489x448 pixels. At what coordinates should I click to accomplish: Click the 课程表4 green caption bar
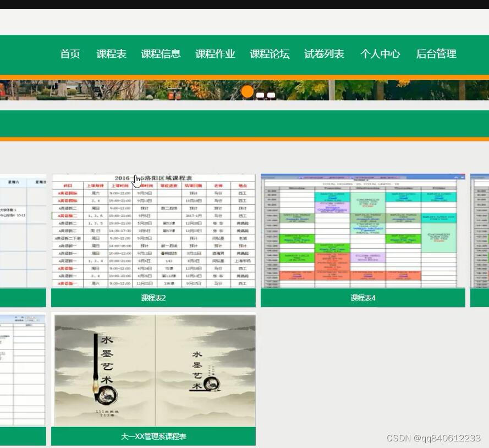362,298
